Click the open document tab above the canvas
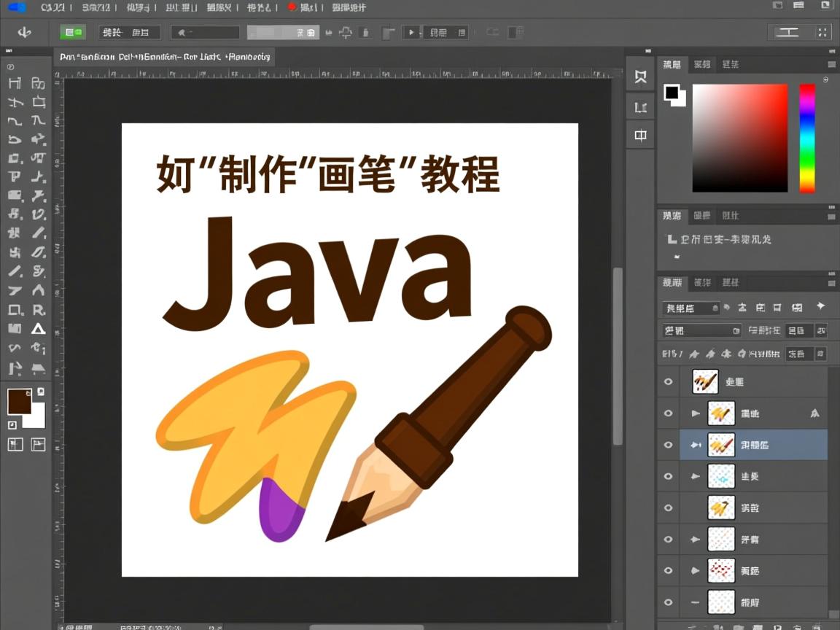Screen dimensions: 840x630 pyautogui.click(x=164, y=56)
